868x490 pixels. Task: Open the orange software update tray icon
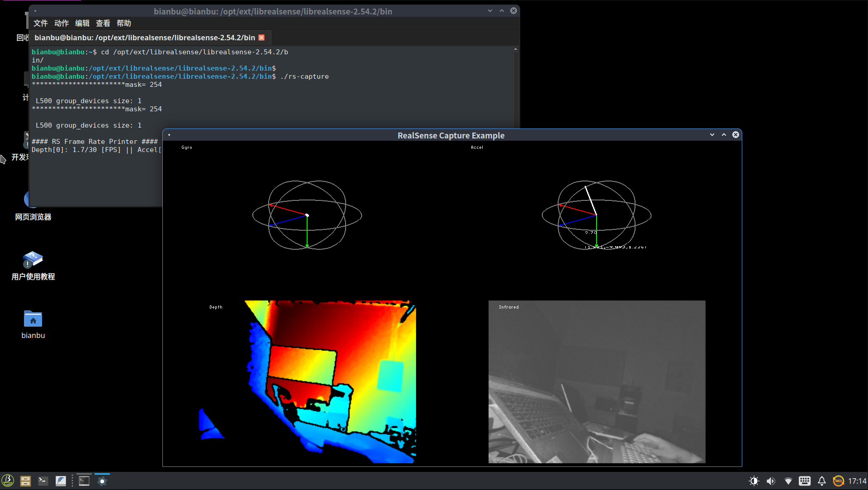coord(838,481)
